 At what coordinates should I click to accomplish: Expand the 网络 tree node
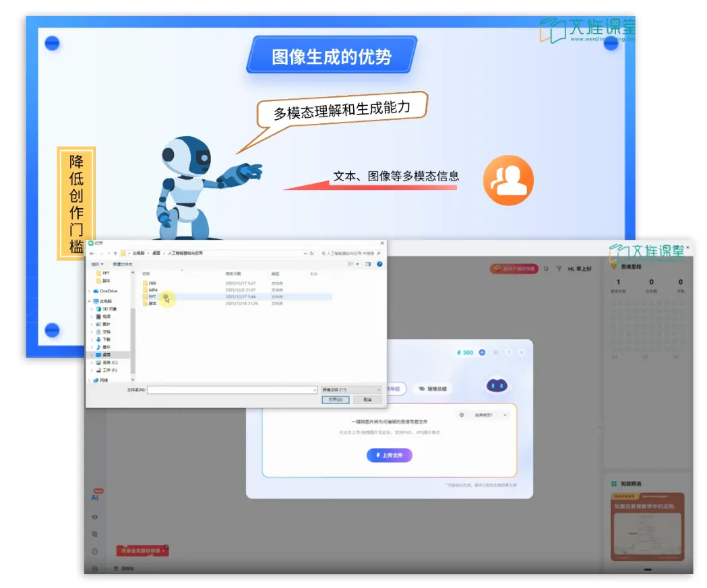coord(89,381)
